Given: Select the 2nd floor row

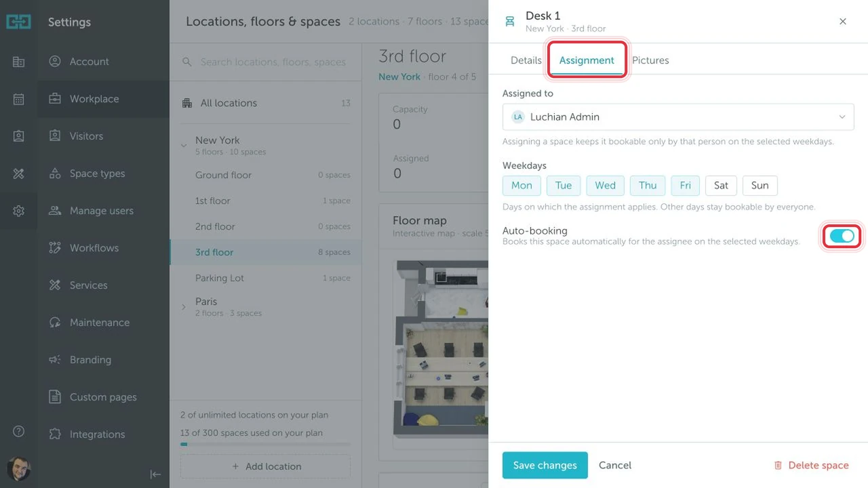Looking at the screenshot, I should [x=266, y=226].
